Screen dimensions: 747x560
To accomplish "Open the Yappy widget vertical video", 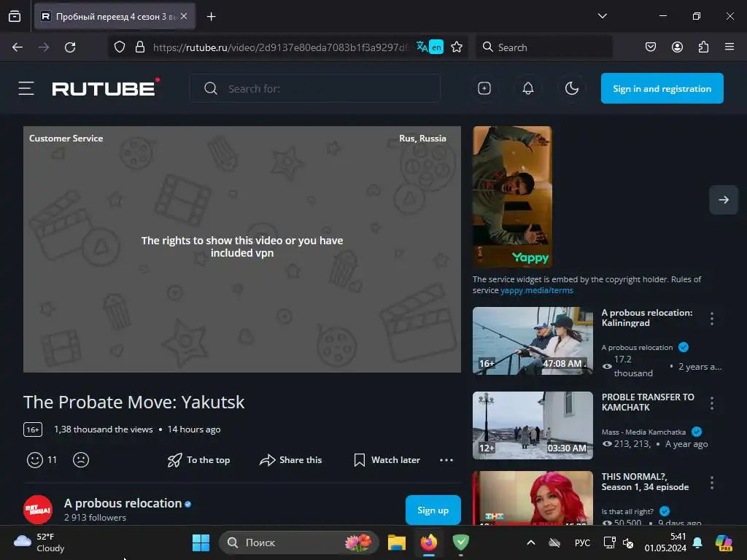I will 513,197.
